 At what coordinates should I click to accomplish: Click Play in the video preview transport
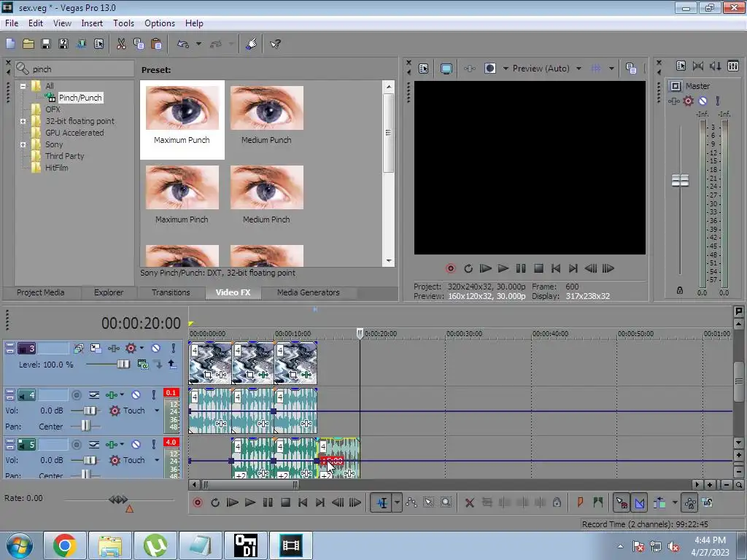503,268
